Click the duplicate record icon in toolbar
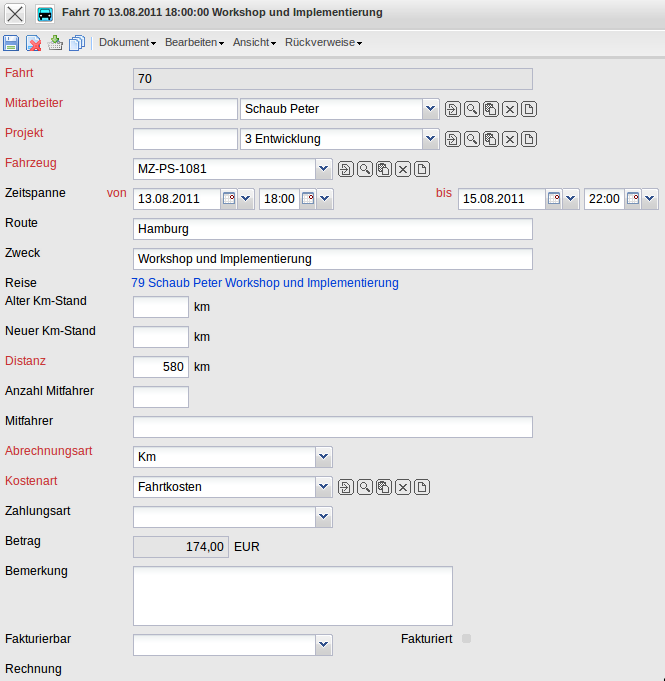The image size is (665, 681). [76, 43]
